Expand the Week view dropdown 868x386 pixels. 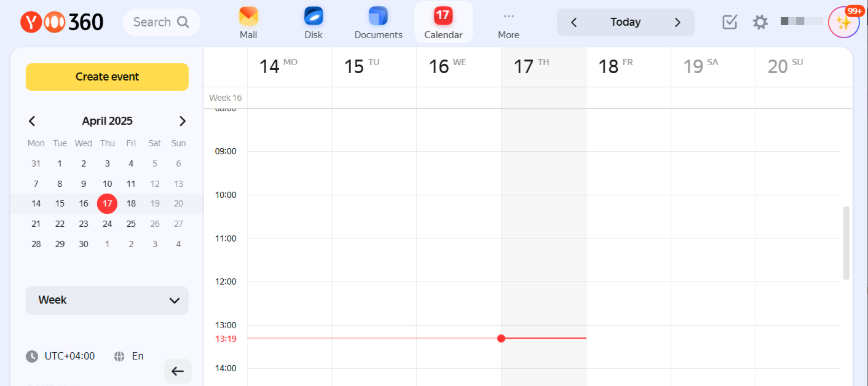point(107,300)
